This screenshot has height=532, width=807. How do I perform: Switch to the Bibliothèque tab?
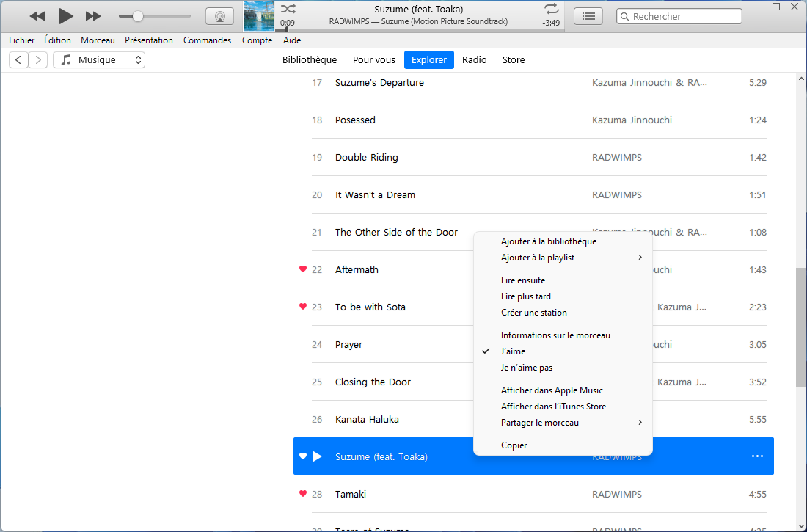pyautogui.click(x=310, y=59)
